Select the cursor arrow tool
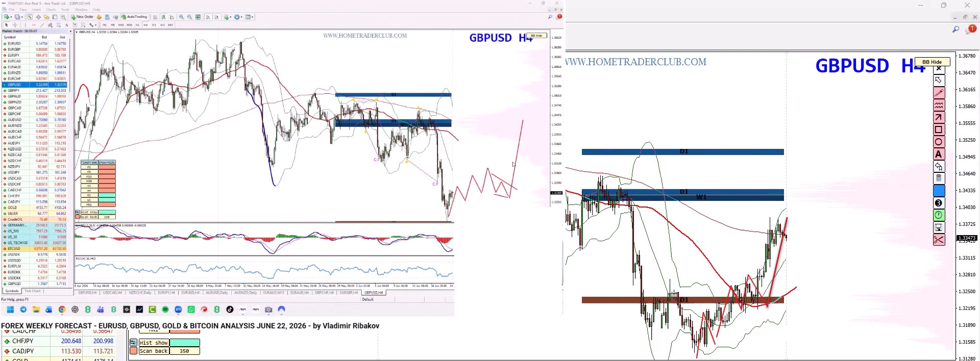 tap(6, 25)
